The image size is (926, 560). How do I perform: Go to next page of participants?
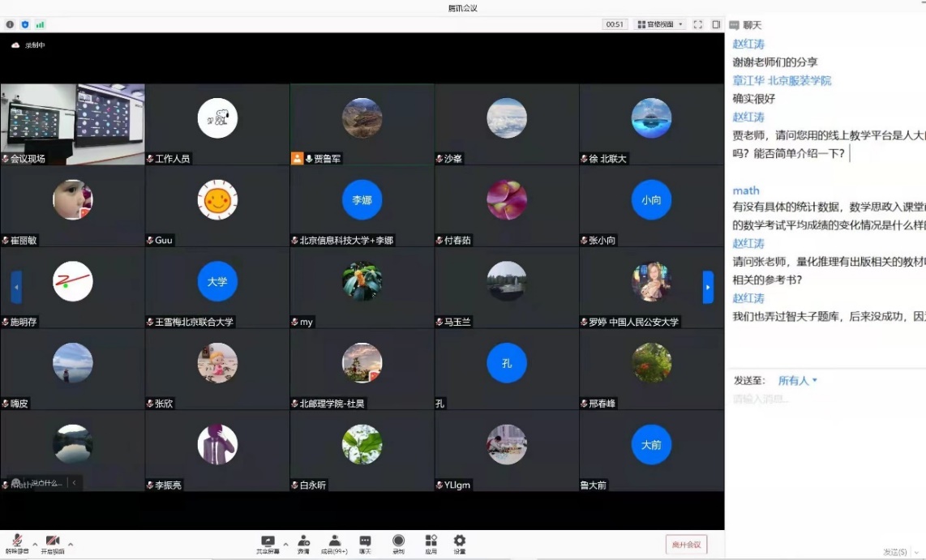(708, 287)
